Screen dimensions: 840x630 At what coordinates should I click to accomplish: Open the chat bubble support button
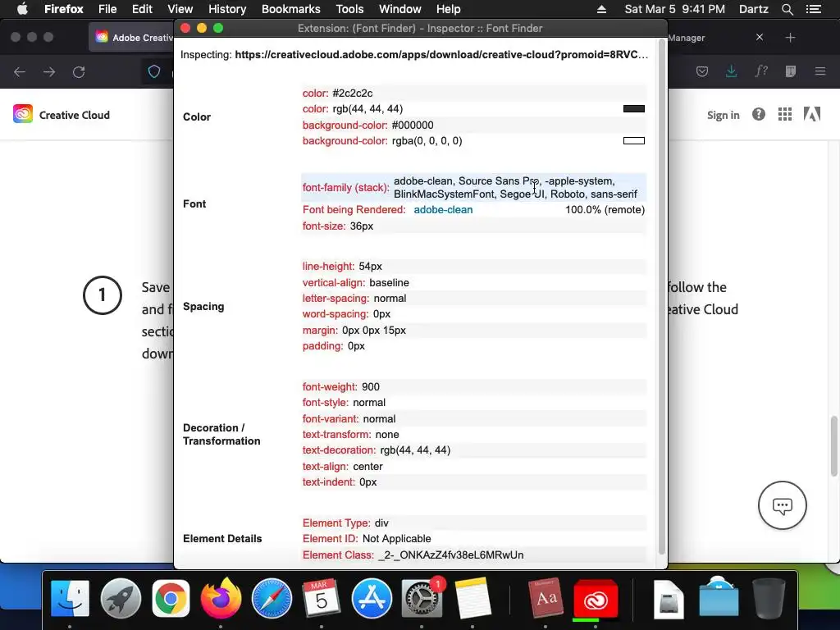[782, 505]
